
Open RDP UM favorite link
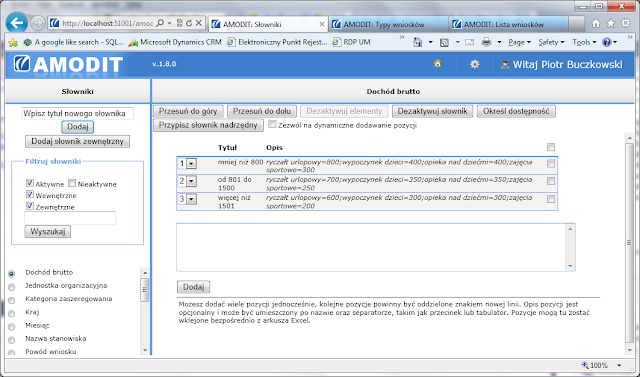point(352,42)
